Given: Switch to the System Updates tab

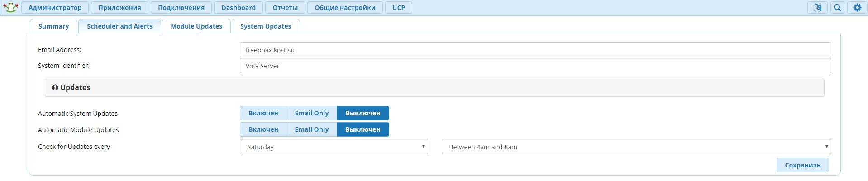Looking at the screenshot, I should [266, 26].
